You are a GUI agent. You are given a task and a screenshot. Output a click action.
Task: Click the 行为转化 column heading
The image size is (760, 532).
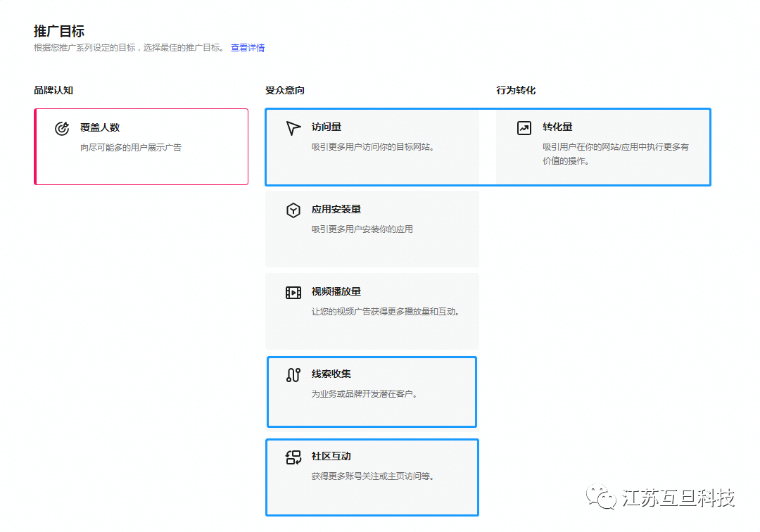[516, 91]
